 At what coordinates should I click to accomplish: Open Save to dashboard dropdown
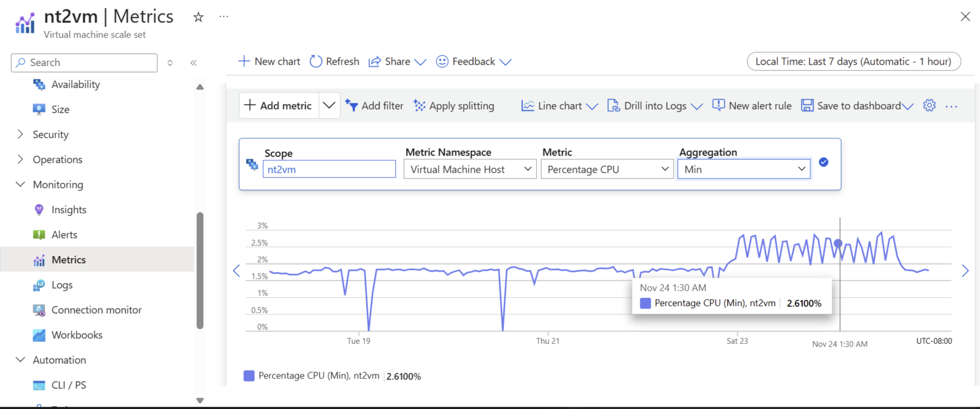pos(857,106)
